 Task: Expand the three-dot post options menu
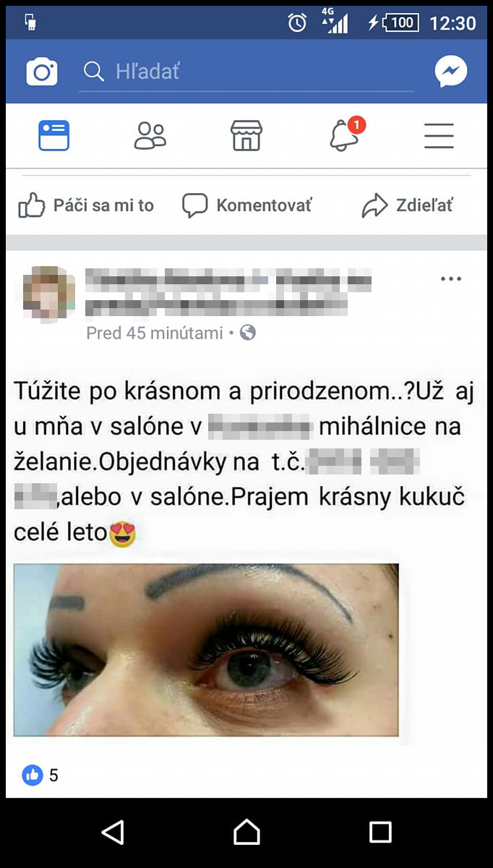point(450,279)
